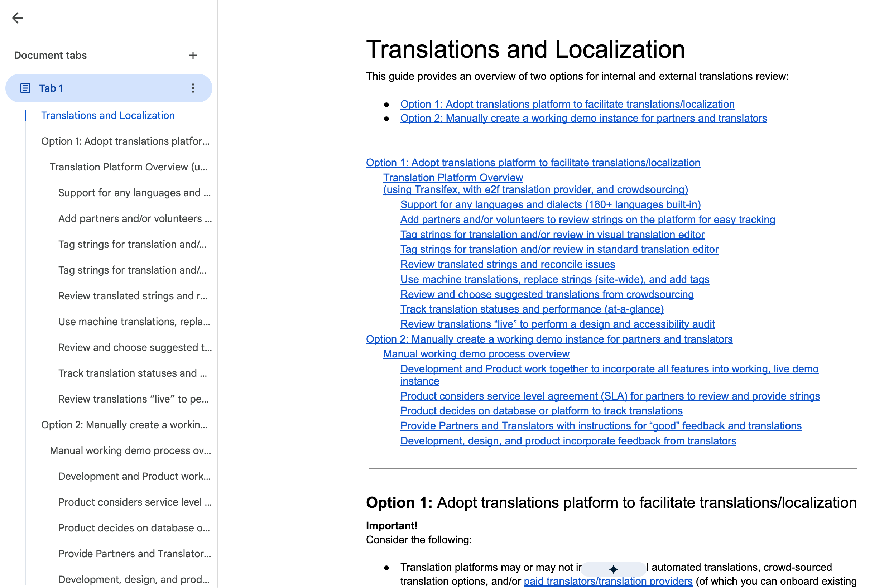Jump to Option 1: Adopt translations platform outline item
This screenshot has width=889, height=588.
(x=125, y=141)
